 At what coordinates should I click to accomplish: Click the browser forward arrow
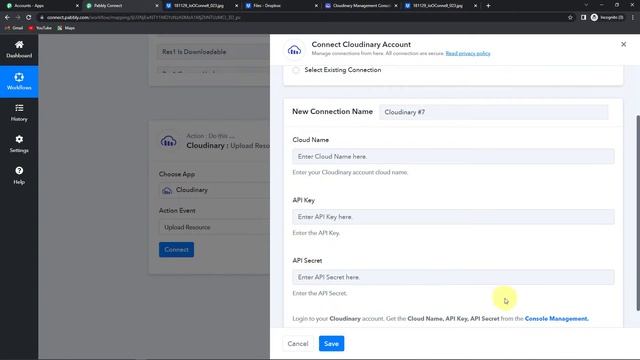tap(18, 18)
